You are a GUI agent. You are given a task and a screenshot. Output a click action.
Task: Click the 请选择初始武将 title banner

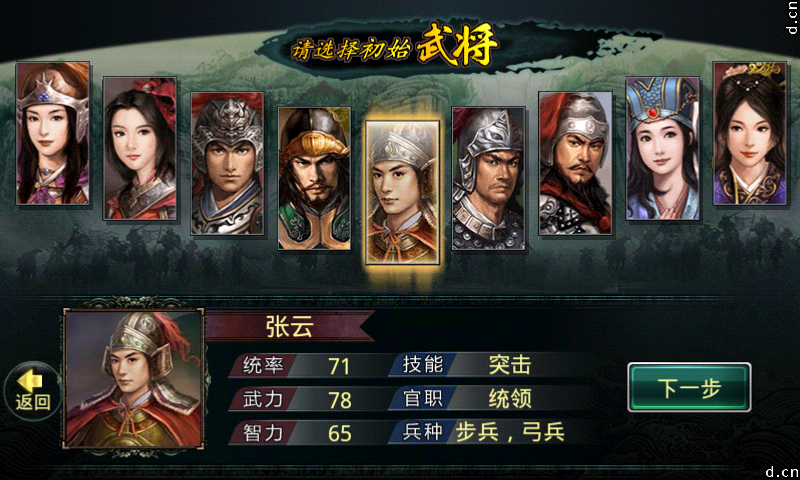tap(394, 47)
